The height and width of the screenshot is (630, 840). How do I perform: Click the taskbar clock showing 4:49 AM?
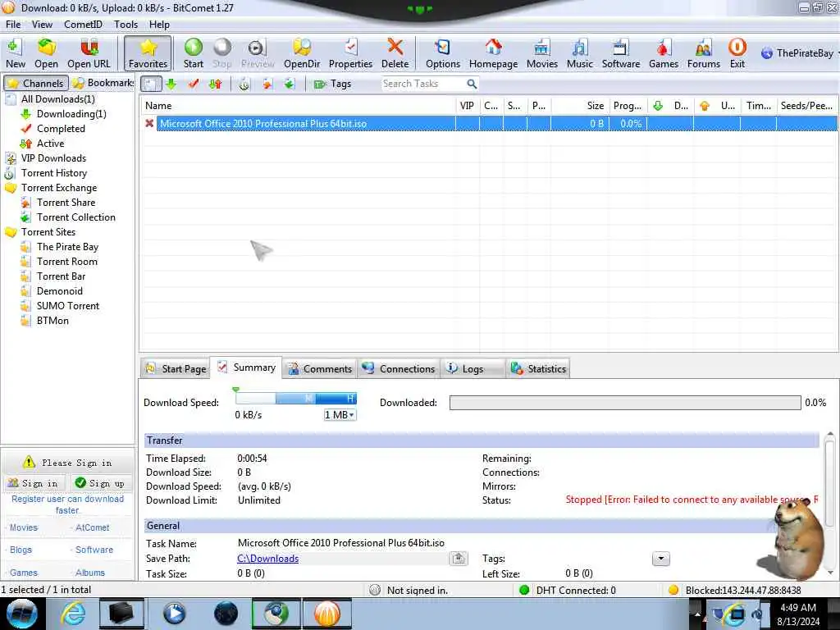(x=798, y=614)
